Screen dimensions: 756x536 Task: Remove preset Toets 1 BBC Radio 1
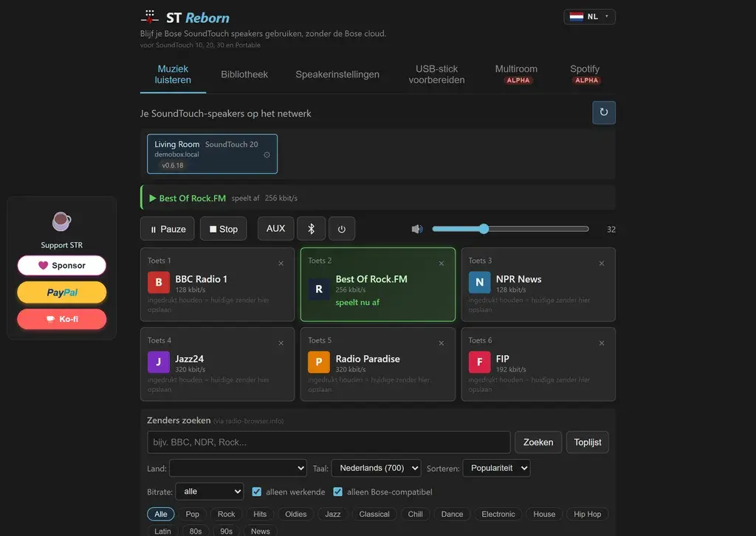pyautogui.click(x=281, y=263)
